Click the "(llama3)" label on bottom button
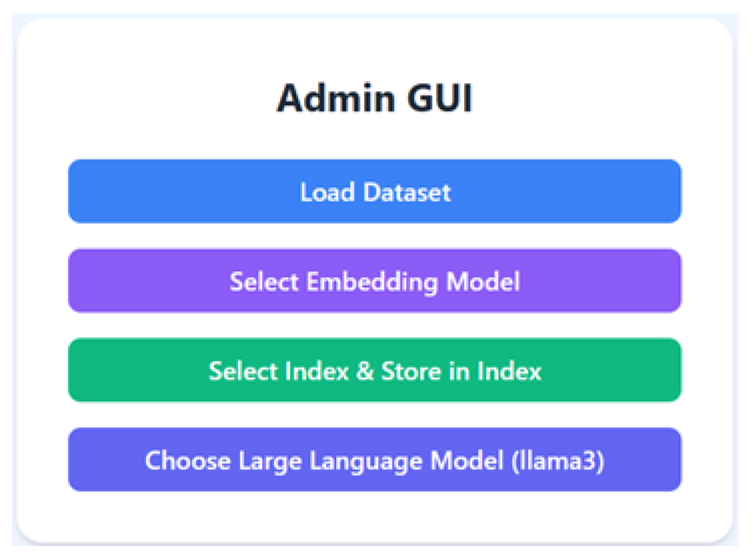The image size is (751, 560). pyautogui.click(x=558, y=461)
